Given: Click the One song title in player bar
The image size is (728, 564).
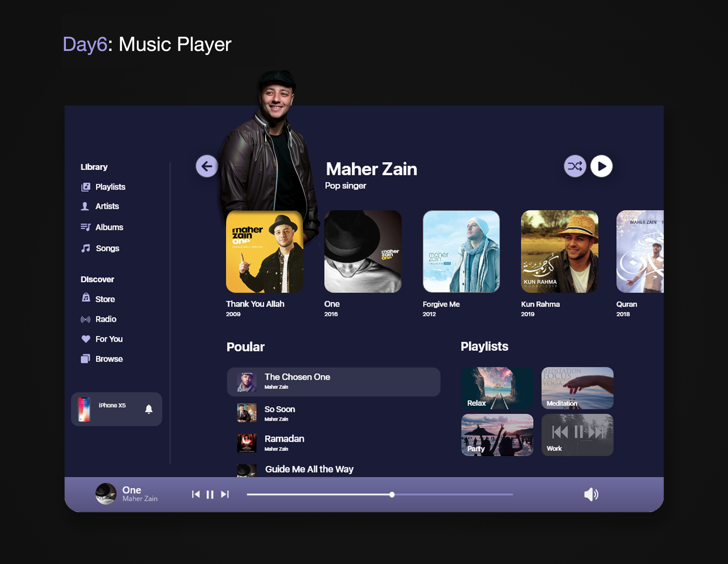Looking at the screenshot, I should pyautogui.click(x=131, y=490).
